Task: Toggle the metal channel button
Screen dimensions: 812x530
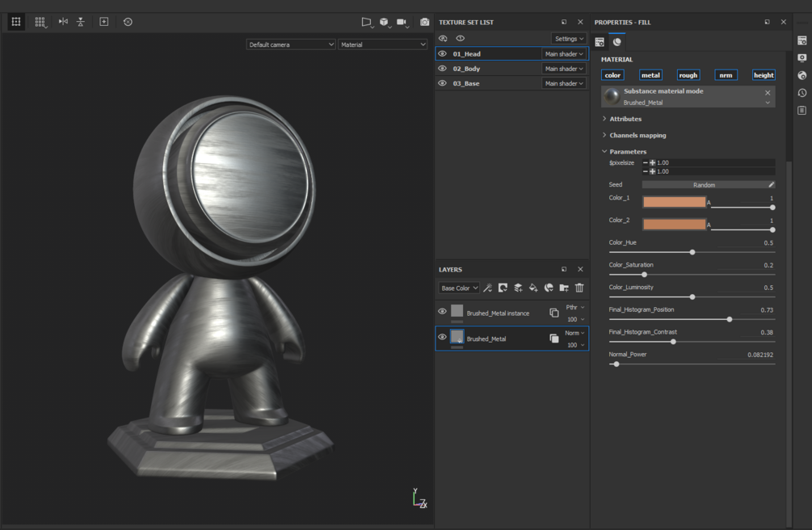Action: [650, 75]
